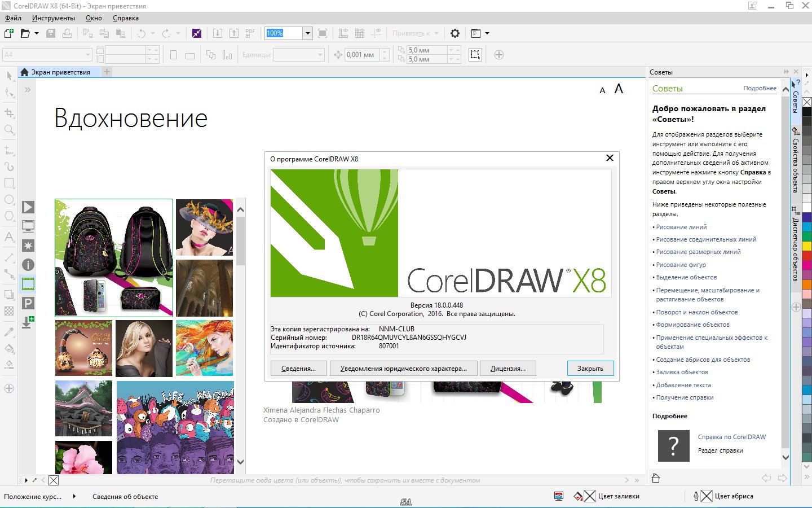Click the Open folder icon in toolbar
This screenshot has height=508, width=812.
coord(25,33)
